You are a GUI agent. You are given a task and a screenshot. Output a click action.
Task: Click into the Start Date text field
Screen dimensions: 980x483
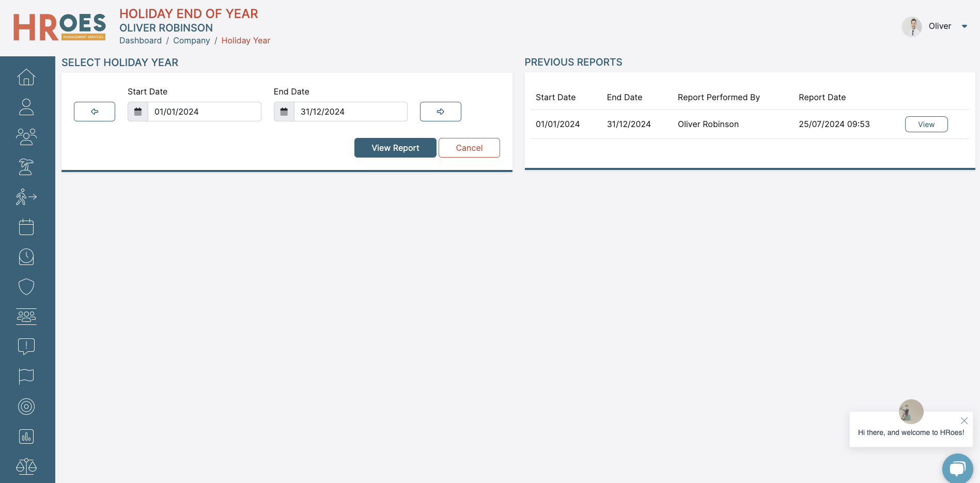point(204,112)
